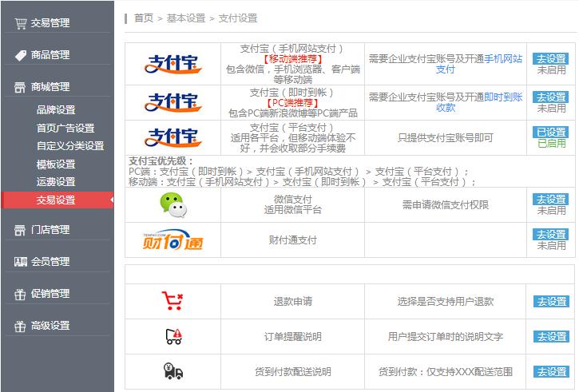Click 退款申请 label text
Screen dimensions: 579x392
tap(293, 302)
